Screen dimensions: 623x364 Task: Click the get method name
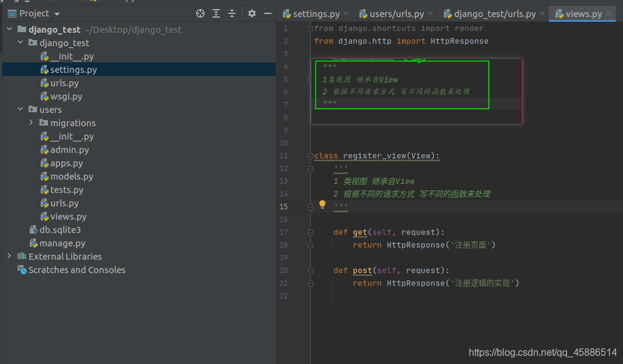(360, 232)
